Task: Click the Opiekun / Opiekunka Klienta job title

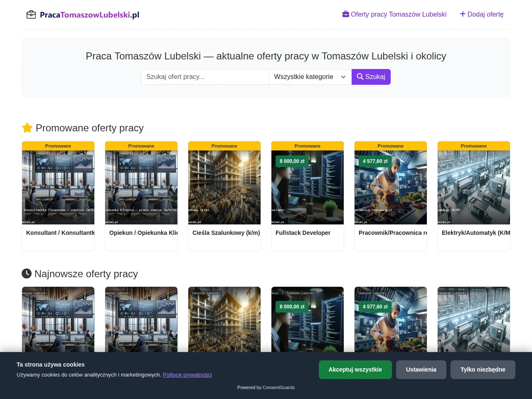Action: (143, 233)
